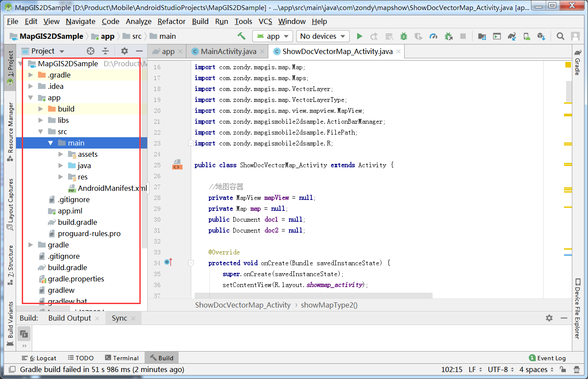Click the Make Project hammer icon
588x379 pixels.
tap(241, 36)
